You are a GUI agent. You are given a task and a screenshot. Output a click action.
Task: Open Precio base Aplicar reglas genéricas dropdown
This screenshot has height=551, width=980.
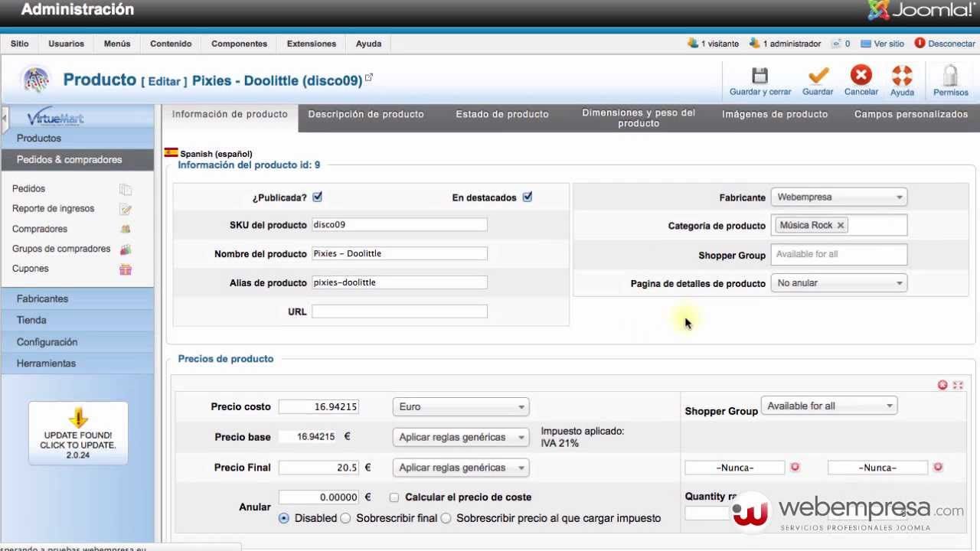[x=461, y=437]
